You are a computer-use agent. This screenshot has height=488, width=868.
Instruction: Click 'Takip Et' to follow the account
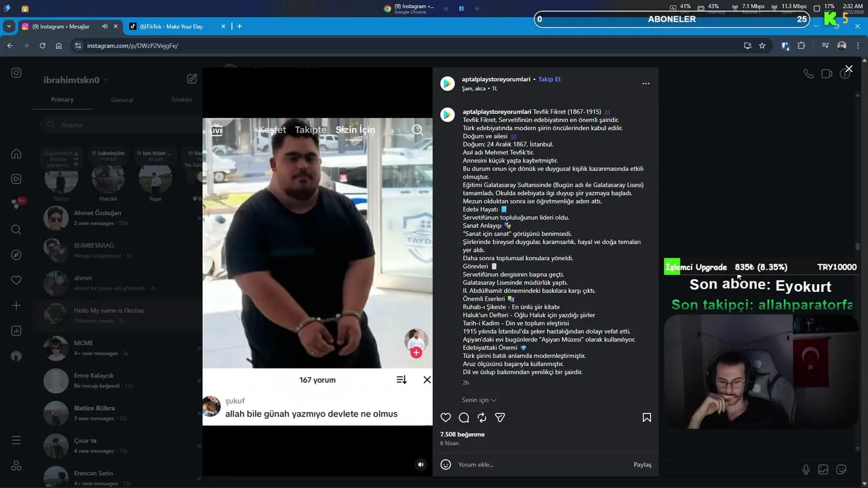click(x=549, y=79)
